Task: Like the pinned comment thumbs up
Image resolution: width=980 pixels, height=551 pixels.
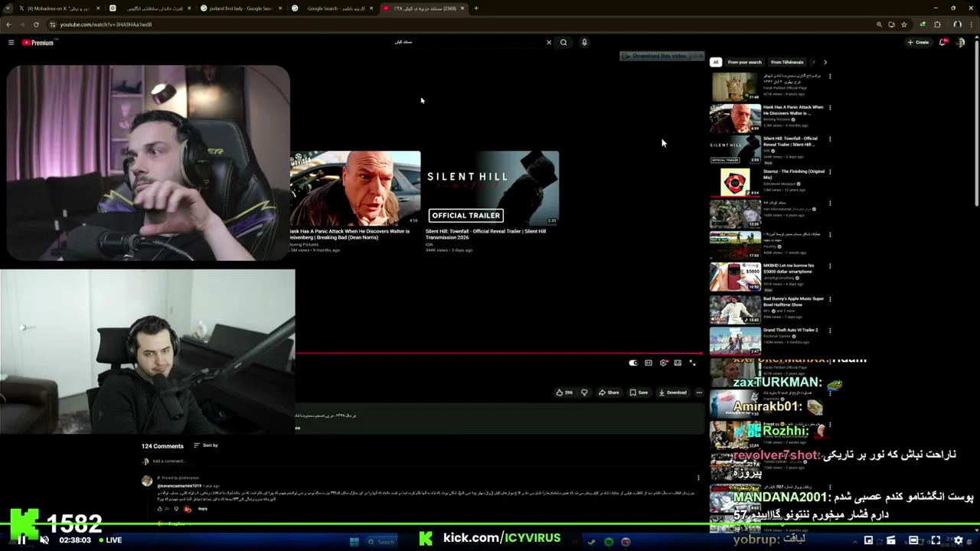Action: pyautogui.click(x=160, y=509)
